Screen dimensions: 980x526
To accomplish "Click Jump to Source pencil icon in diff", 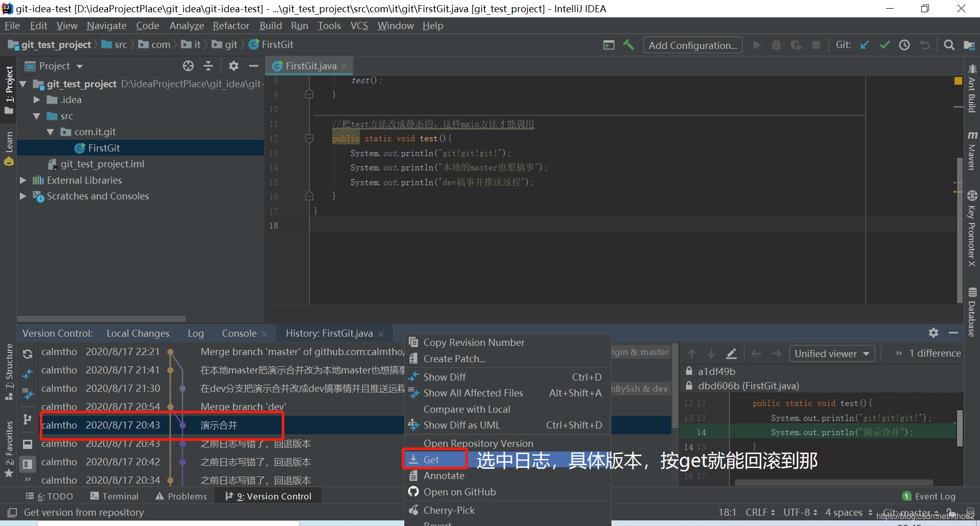I will (x=731, y=354).
